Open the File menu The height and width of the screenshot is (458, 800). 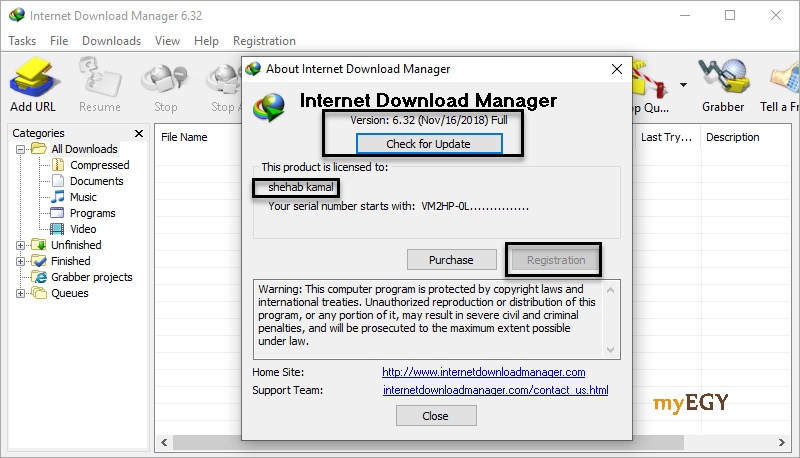pos(59,41)
